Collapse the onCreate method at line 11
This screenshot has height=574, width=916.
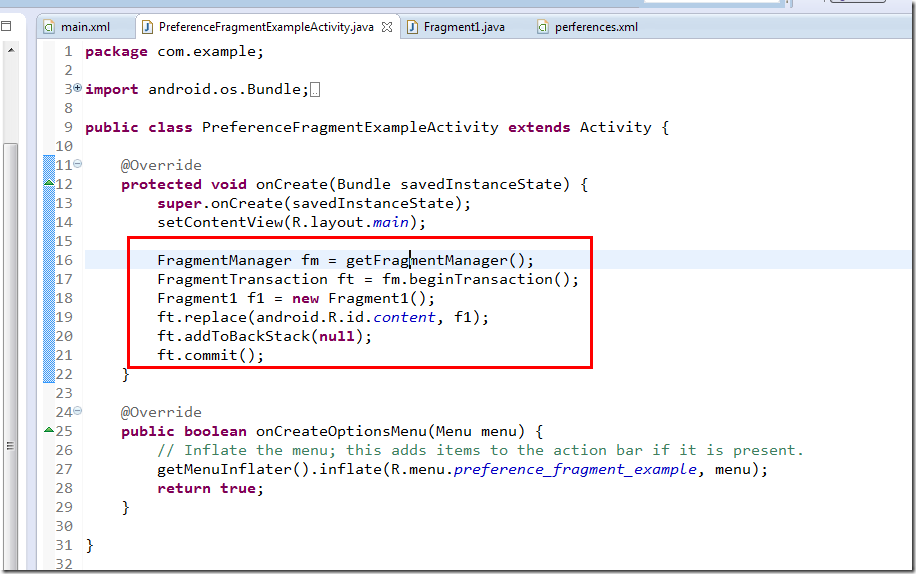78,164
